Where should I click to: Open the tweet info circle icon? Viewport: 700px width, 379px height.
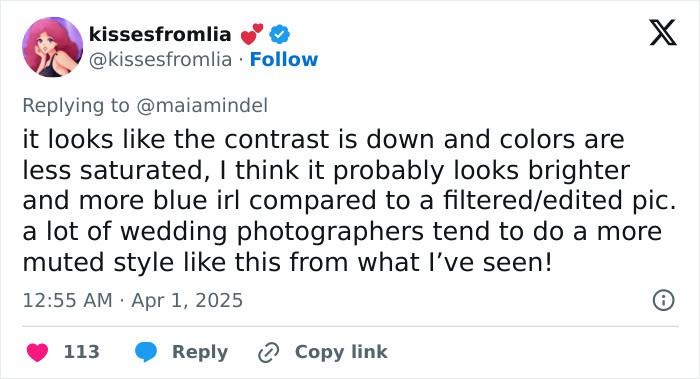(664, 300)
